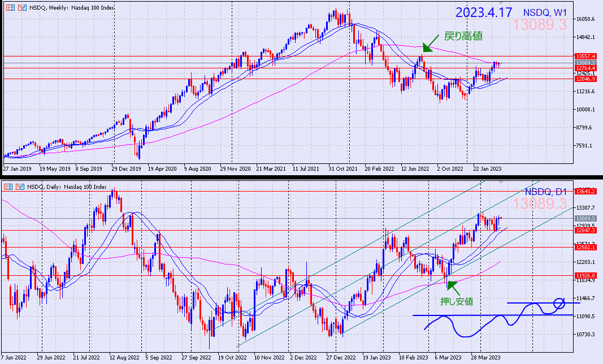This screenshot has width=603, height=364.
Task: Click the 11466.7 price scale value
Action: click(x=585, y=298)
